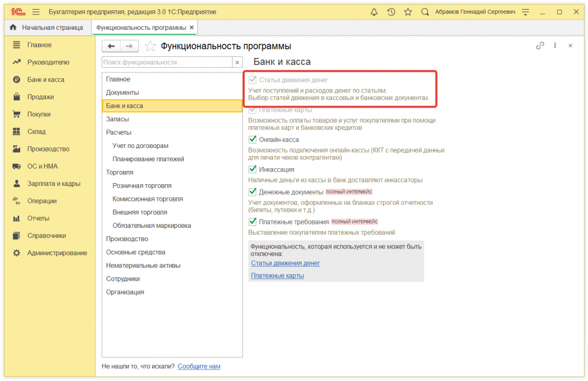
Task: Open the Зарплата и кадры section
Action: [x=53, y=184]
